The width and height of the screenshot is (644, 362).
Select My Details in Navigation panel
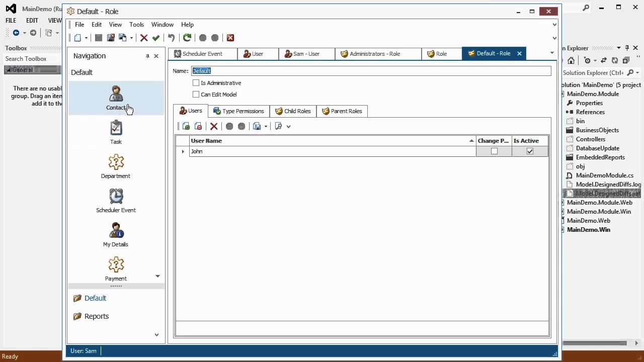coord(116,235)
